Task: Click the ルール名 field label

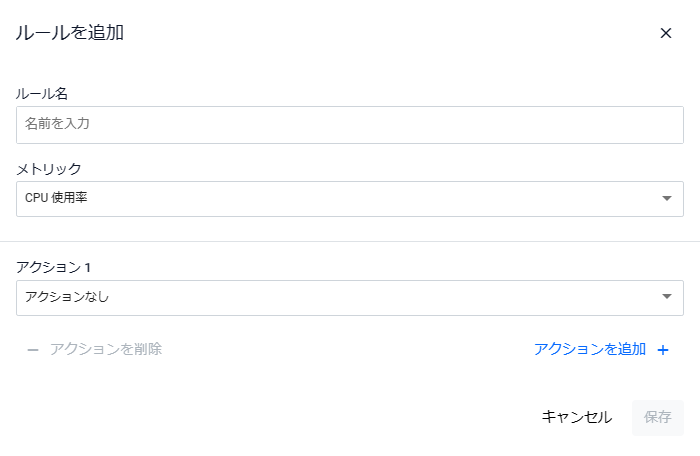Action: pos(42,93)
